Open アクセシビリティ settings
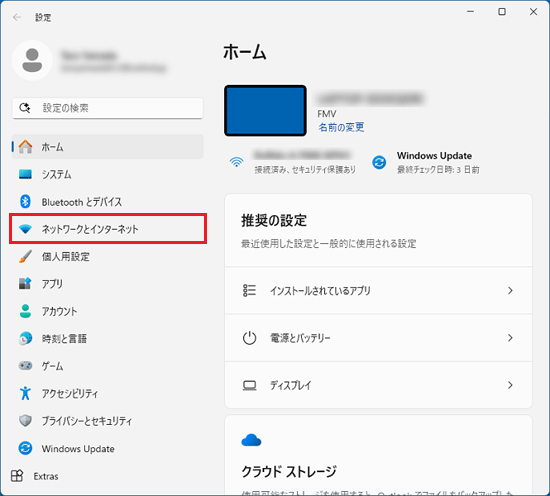Screen dimensions: 550x496 (108, 393)
